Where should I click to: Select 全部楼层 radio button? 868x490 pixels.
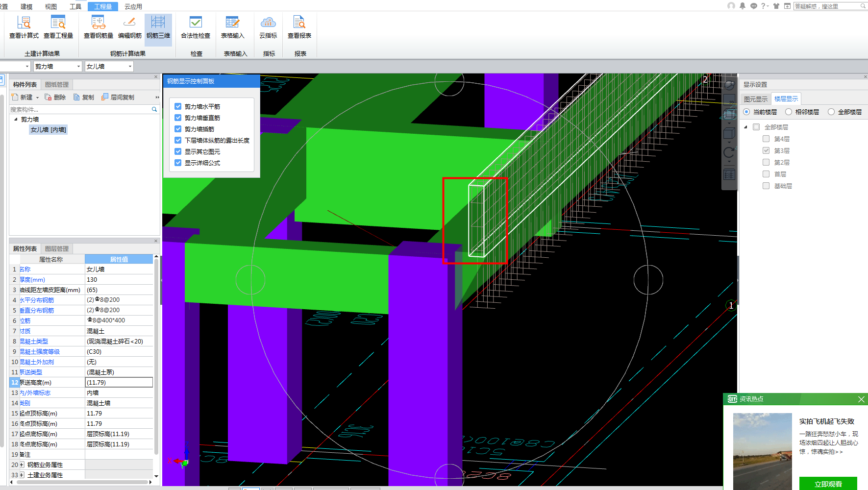pos(831,112)
